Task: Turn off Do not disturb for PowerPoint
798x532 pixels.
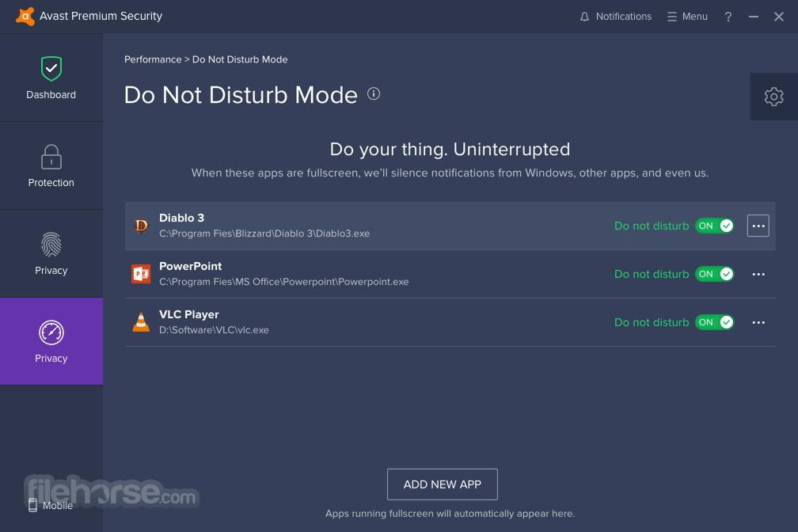Action: click(x=715, y=275)
